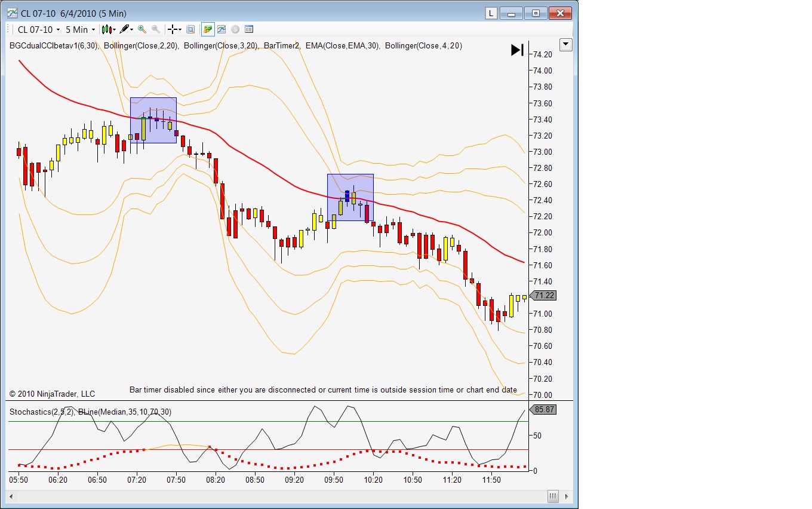Toggle the L link button in title bar
812x509 pixels.
pyautogui.click(x=491, y=13)
